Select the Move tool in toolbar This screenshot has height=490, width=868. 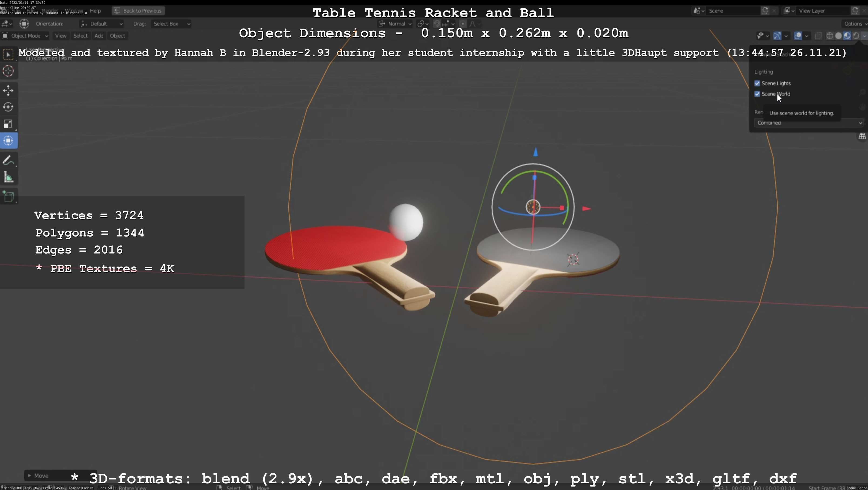pyautogui.click(x=8, y=90)
